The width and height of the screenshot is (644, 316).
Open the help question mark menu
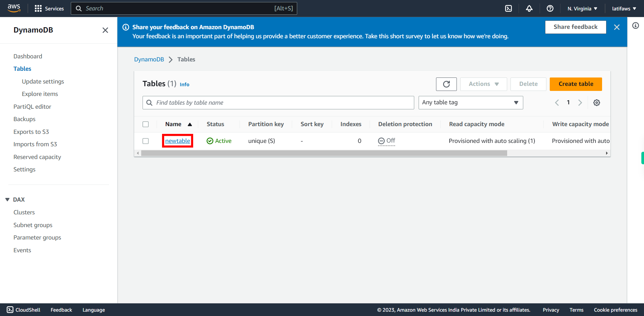[x=550, y=8]
